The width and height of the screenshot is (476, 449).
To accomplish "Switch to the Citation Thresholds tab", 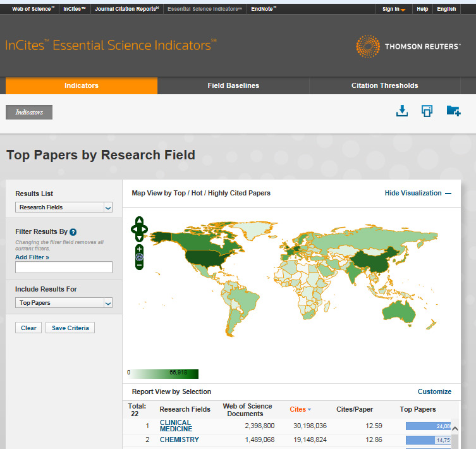I will (384, 85).
